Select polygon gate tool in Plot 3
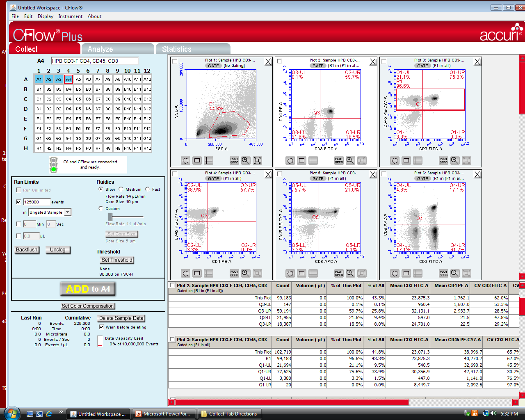This screenshot has height=420, width=525. point(395,160)
